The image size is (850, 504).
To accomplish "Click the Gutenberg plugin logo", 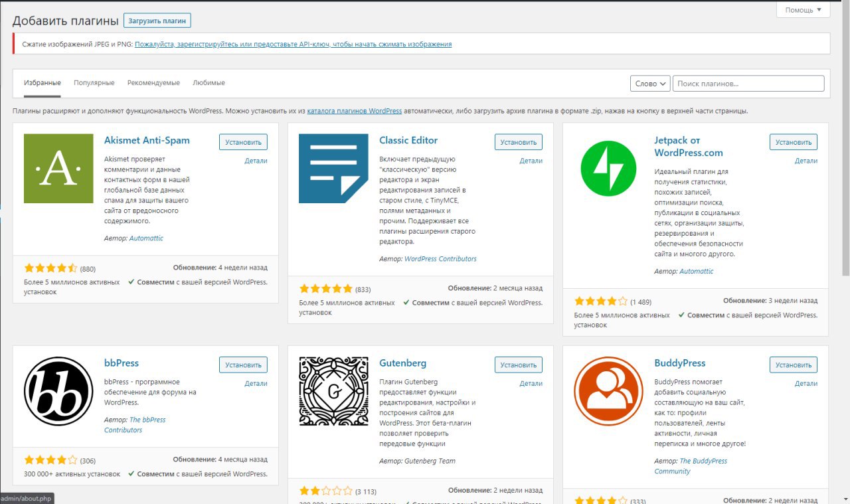I will tap(333, 391).
